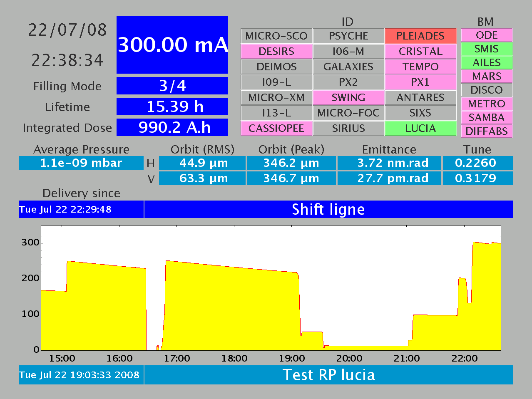Select the MICRO-SCO beamline cell
532x399 pixels.
point(276,36)
